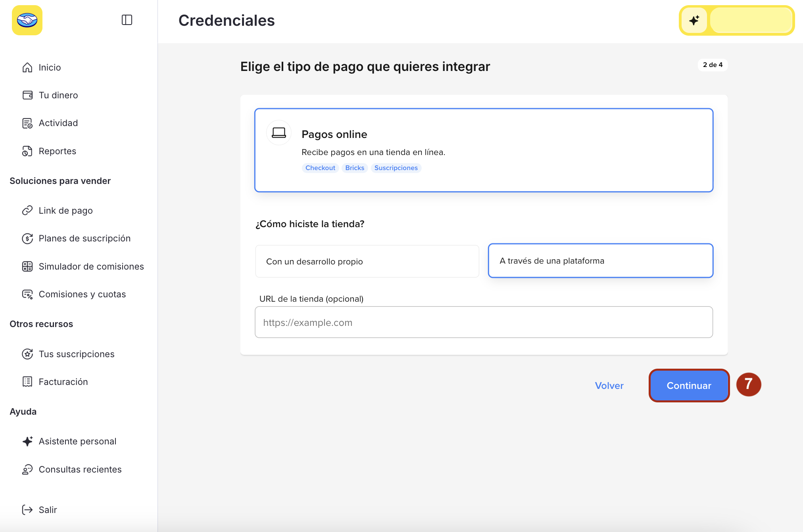The width and height of the screenshot is (803, 532).
Task: Click the Volver link
Action: (609, 385)
